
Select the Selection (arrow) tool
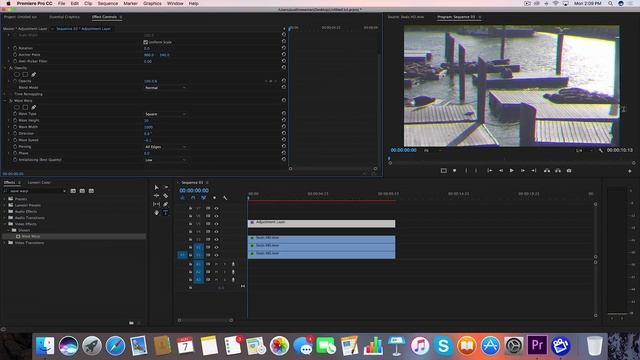tap(156, 187)
